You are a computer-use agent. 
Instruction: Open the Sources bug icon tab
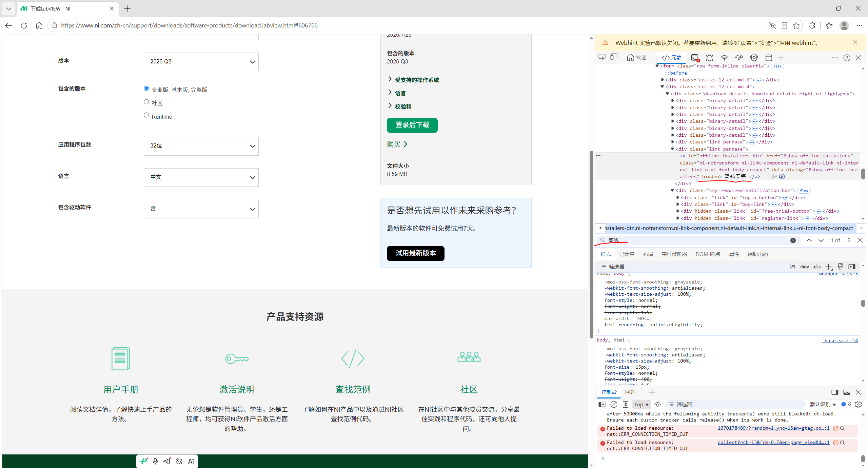[x=709, y=58]
